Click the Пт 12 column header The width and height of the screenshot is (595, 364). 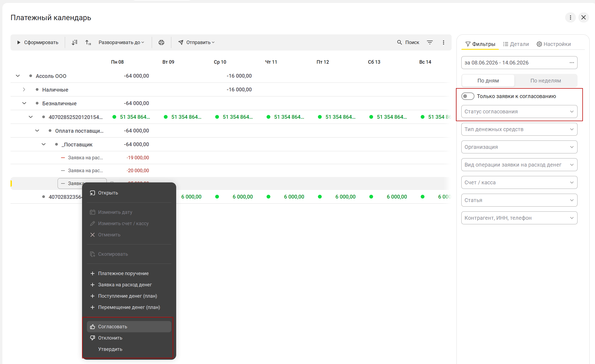click(323, 62)
